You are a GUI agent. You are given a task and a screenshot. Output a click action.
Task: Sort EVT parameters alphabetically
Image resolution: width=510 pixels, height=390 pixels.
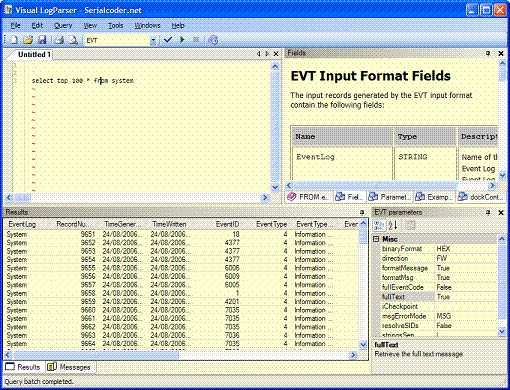pos(393,225)
